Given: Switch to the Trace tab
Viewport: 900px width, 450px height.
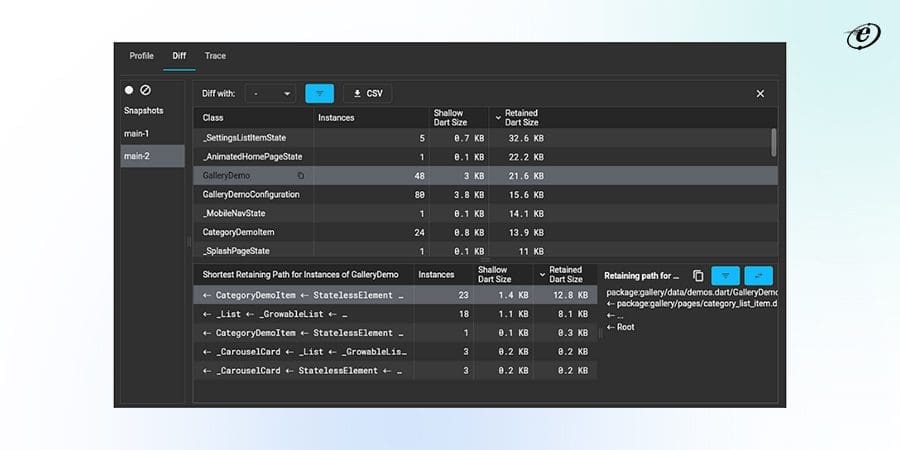Looking at the screenshot, I should [215, 56].
